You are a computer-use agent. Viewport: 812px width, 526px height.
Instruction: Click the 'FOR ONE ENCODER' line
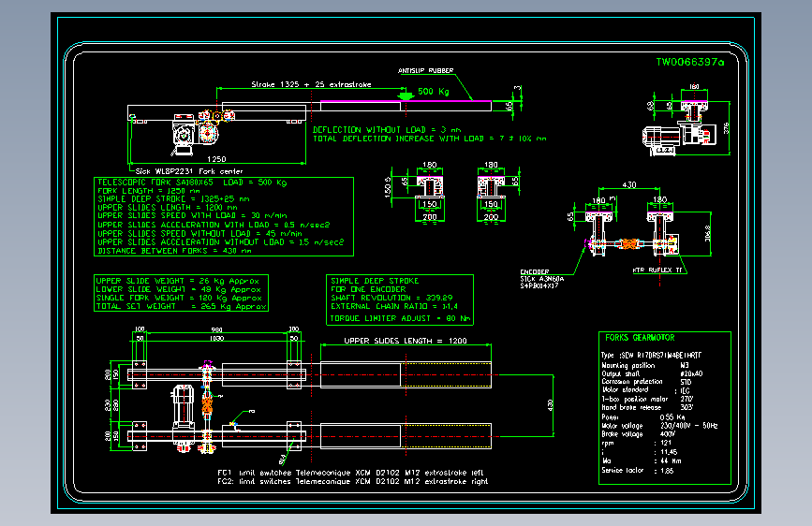tap(368, 289)
